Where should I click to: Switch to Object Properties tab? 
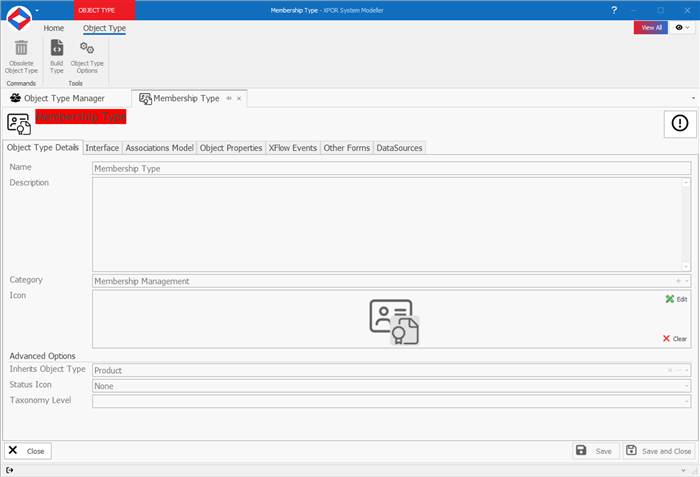coord(231,148)
